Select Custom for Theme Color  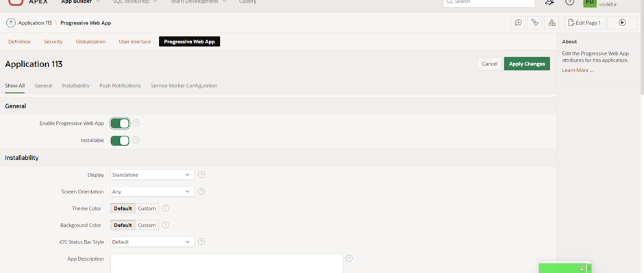147,209
